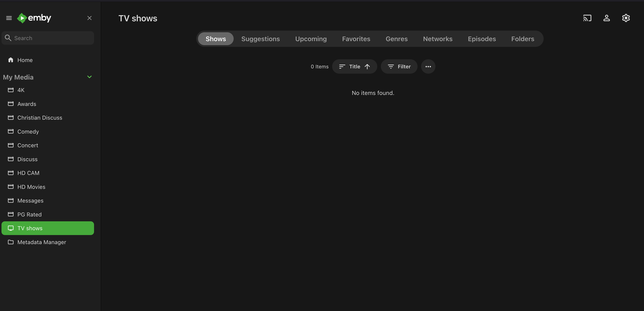Viewport: 644px width, 311px height.
Task: Switch to the Genres tab
Action: click(x=396, y=39)
